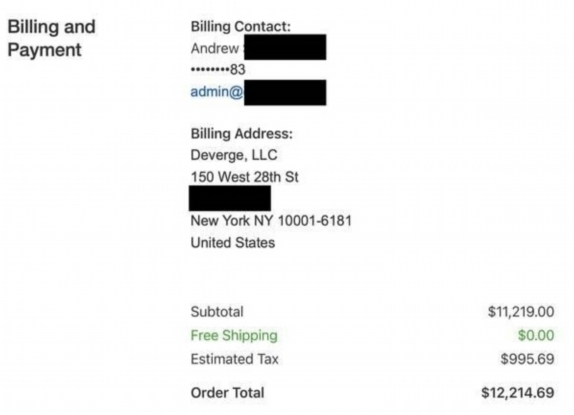The width and height of the screenshot is (574, 415).
Task: Select the Andrew contact name
Action: pyautogui.click(x=215, y=48)
